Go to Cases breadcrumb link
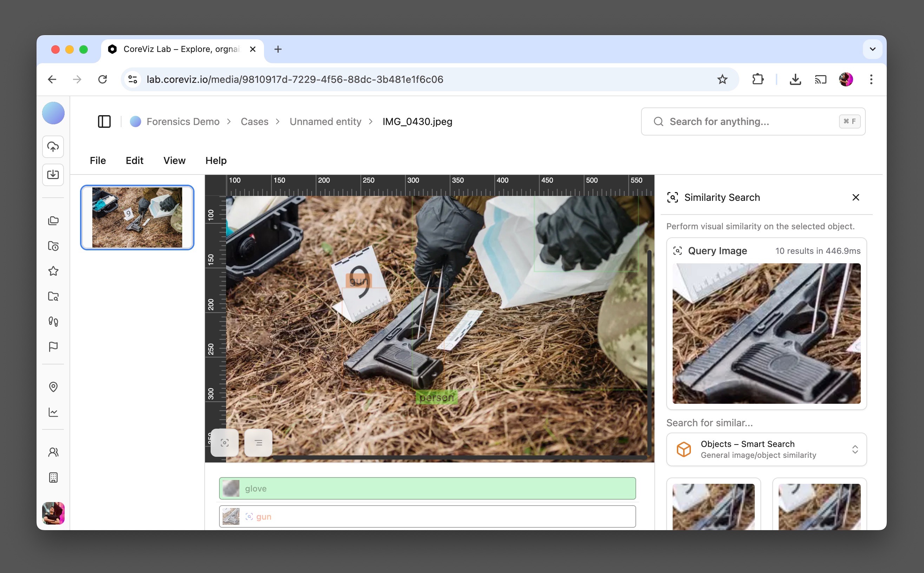Screen dimensions: 924x573 click(254, 121)
